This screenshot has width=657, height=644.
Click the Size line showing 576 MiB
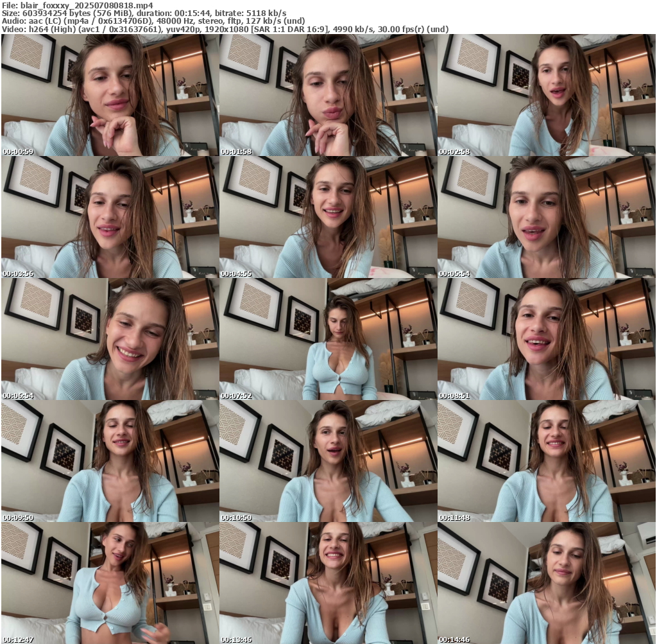pyautogui.click(x=144, y=13)
